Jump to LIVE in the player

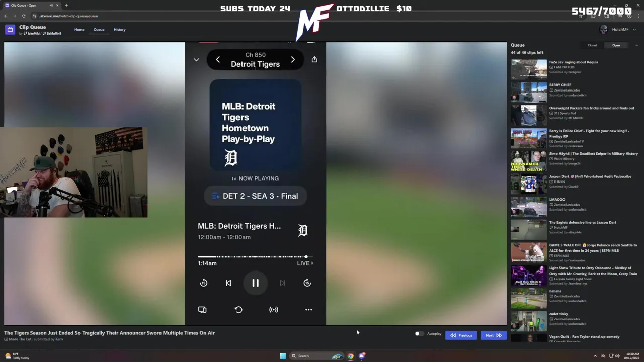[x=305, y=263]
